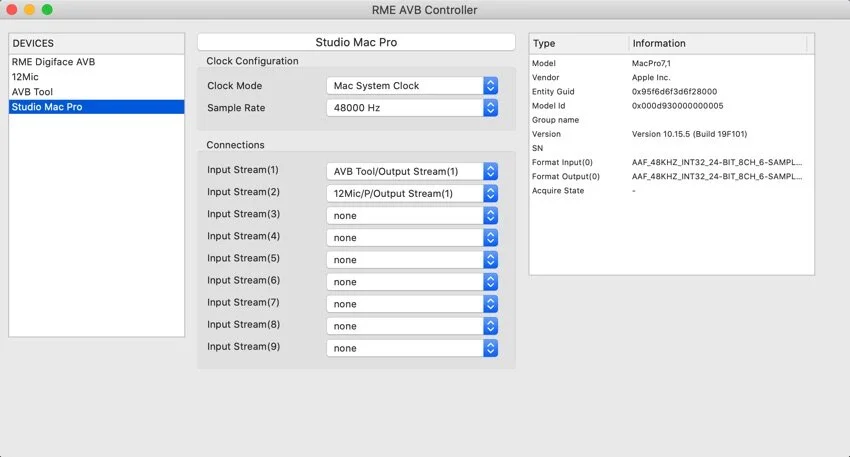Select the Acquire State row
The width and height of the screenshot is (850, 457).
click(672, 191)
